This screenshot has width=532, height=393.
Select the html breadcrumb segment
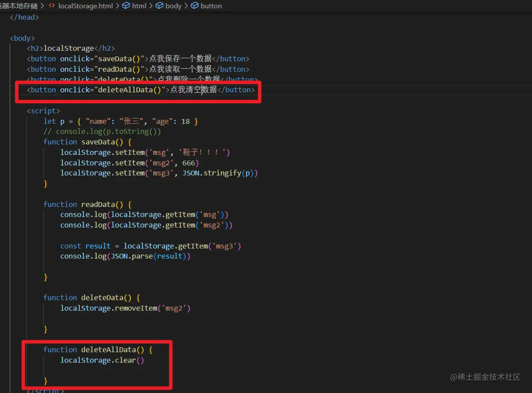pos(134,6)
